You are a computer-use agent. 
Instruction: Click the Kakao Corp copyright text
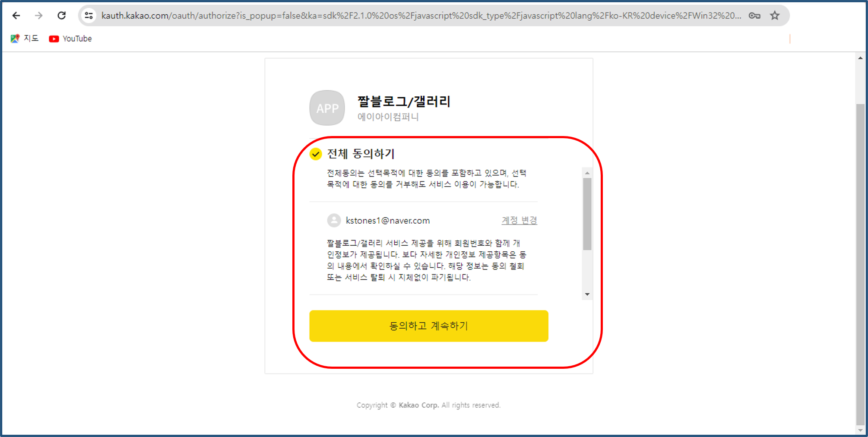[428, 405]
